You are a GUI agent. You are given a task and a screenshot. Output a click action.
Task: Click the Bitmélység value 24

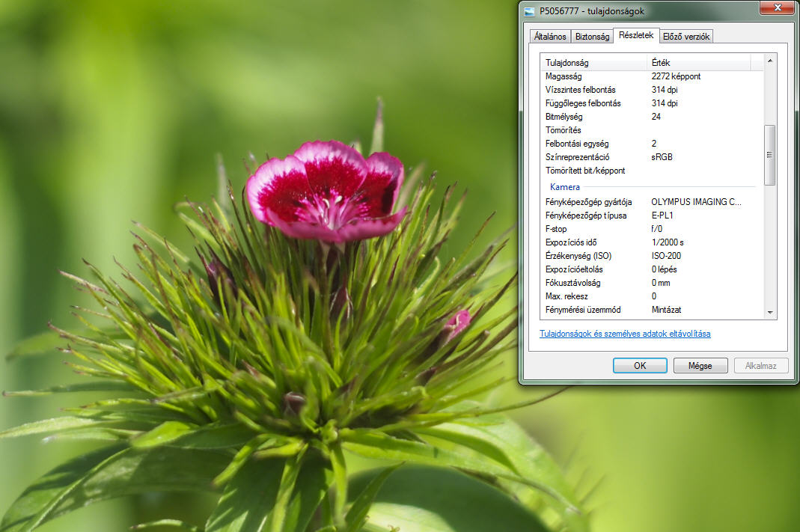click(x=656, y=117)
